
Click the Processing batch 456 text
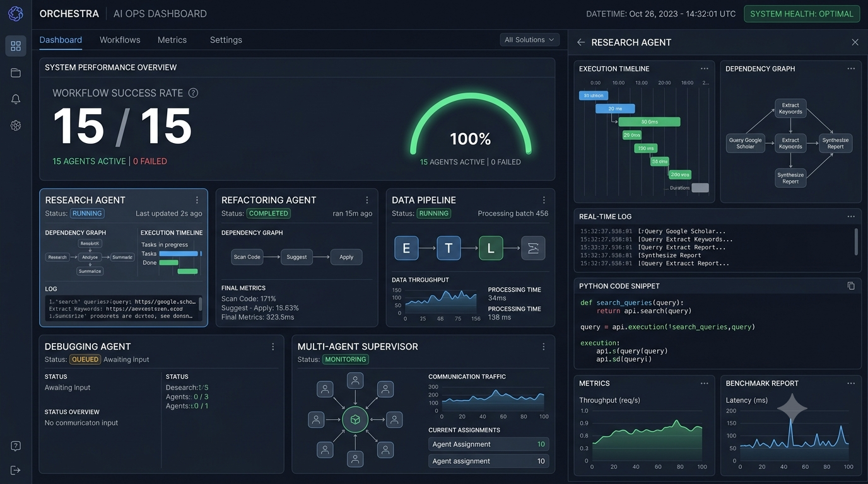tap(513, 214)
